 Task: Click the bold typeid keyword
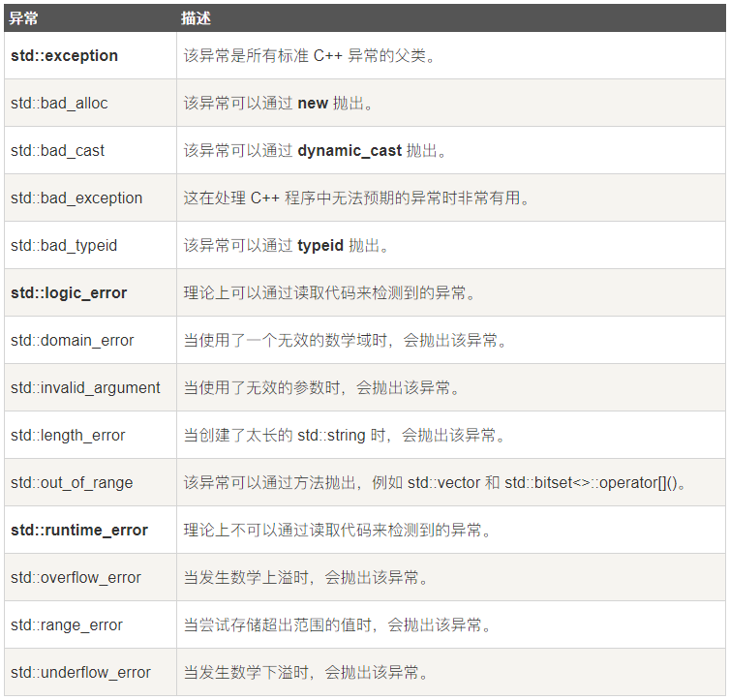pos(320,245)
